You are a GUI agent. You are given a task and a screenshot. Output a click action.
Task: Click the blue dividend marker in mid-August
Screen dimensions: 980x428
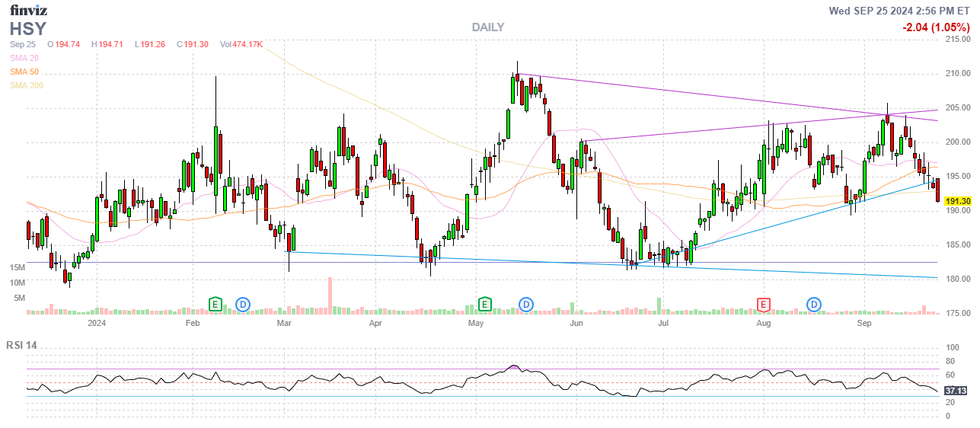815,305
